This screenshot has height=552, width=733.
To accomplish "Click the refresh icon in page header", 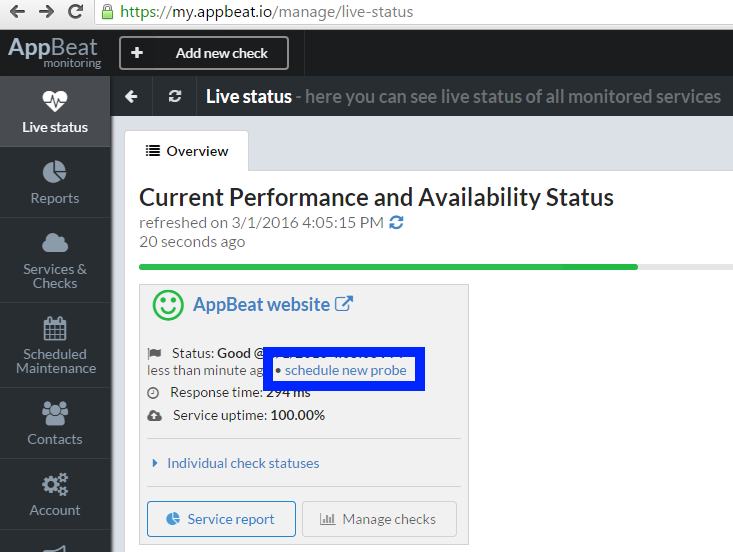I will pyautogui.click(x=175, y=96).
